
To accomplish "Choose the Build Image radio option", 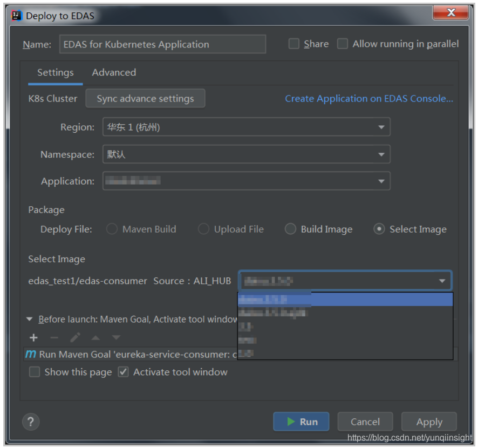I will (290, 229).
